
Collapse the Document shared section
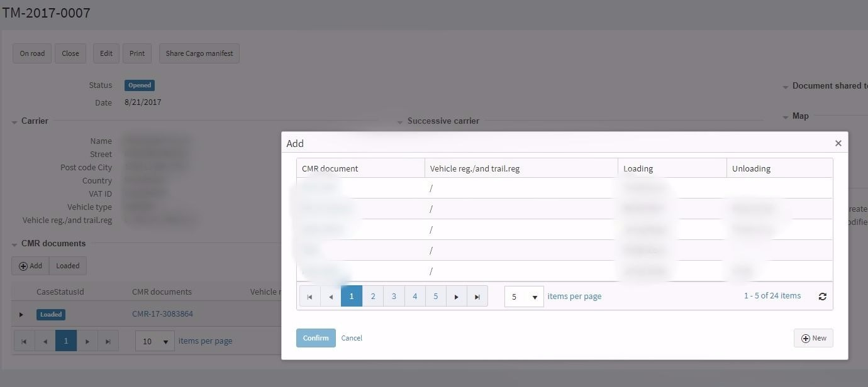pos(786,87)
